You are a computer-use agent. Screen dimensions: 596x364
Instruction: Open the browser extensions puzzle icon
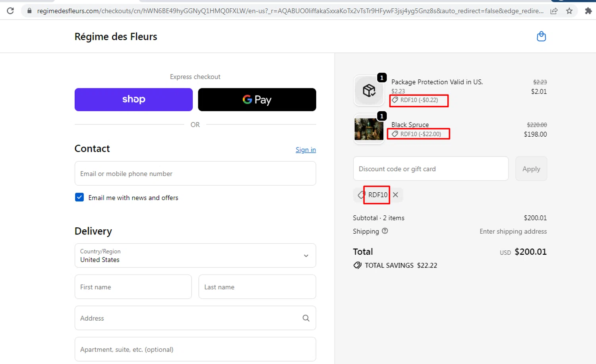pyautogui.click(x=588, y=11)
